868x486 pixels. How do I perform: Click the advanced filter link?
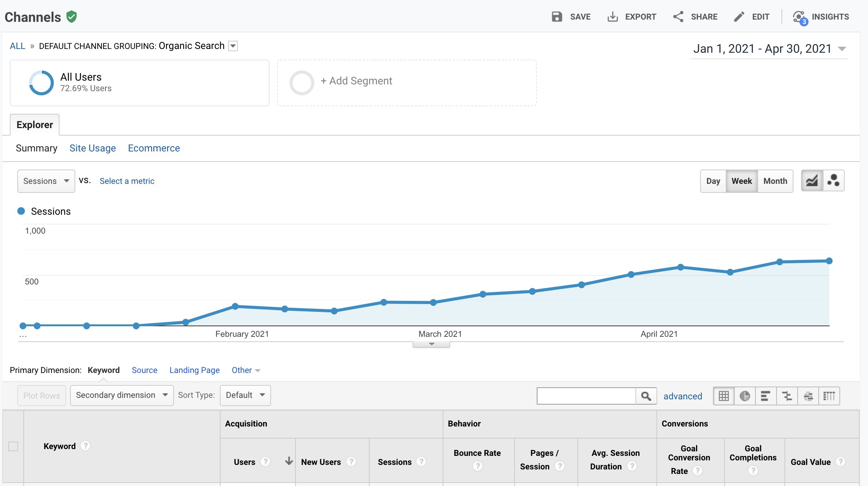tap(682, 396)
